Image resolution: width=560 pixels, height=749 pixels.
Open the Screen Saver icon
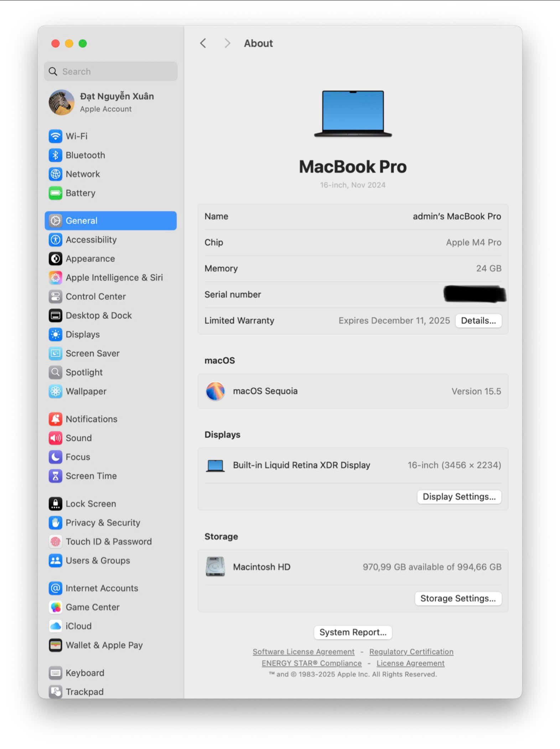click(x=55, y=353)
